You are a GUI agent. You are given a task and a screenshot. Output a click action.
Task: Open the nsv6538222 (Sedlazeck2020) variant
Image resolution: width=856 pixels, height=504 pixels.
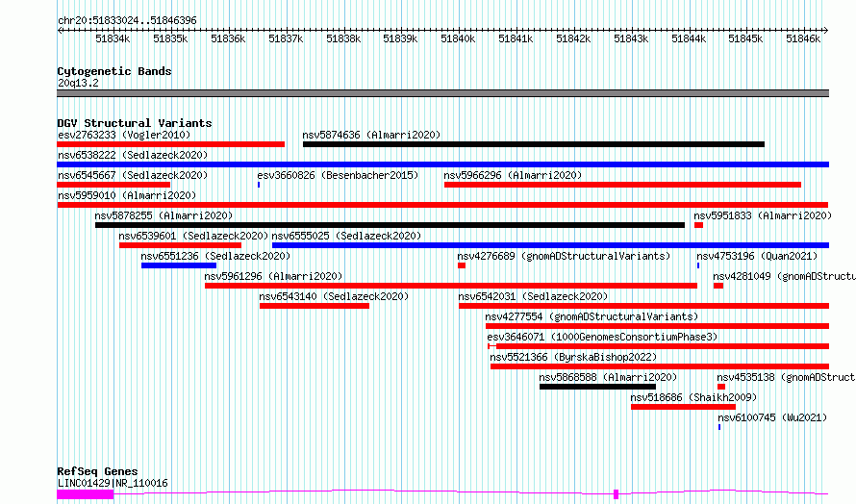click(442, 164)
